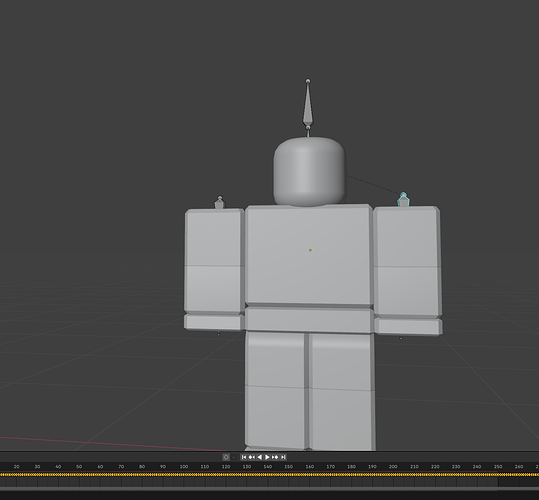The width and height of the screenshot is (539, 500).
Task: Select the cyan-highlighted arm bone
Action: click(x=403, y=200)
